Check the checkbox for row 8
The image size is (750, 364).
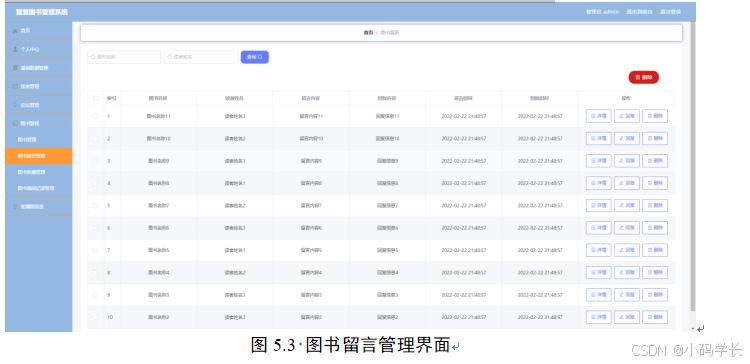pos(95,273)
